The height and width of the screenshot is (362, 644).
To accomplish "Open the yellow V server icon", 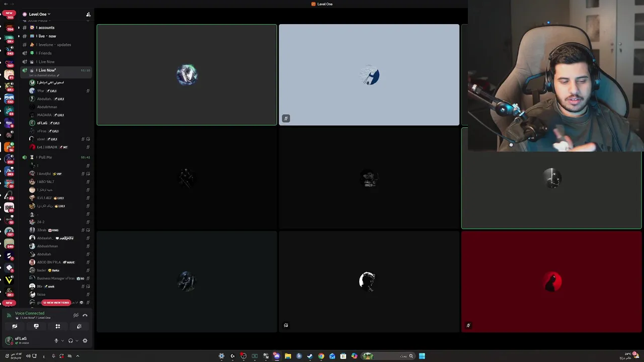I will coord(9,280).
